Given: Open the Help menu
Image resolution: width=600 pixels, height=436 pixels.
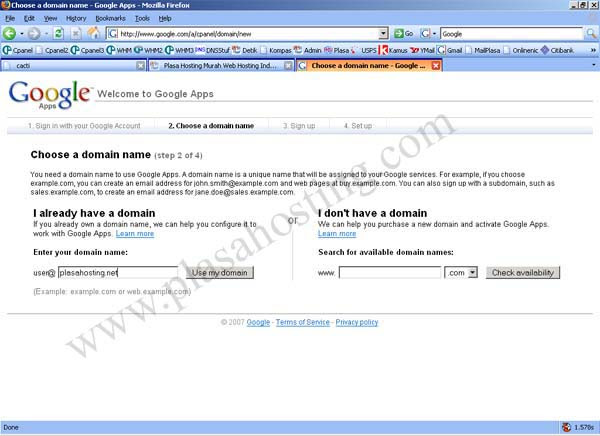Looking at the screenshot, I should pos(165,18).
